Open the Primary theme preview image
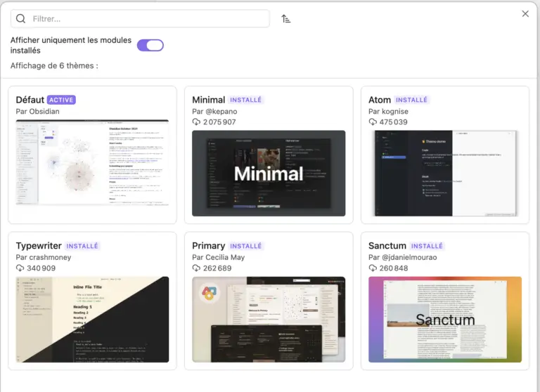This screenshot has height=392, width=540. [x=269, y=319]
